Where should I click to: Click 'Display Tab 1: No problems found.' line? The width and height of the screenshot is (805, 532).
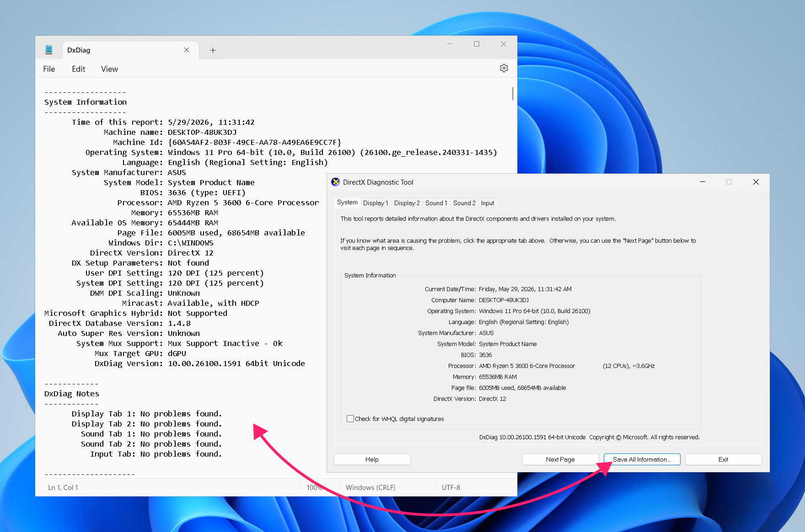click(147, 414)
